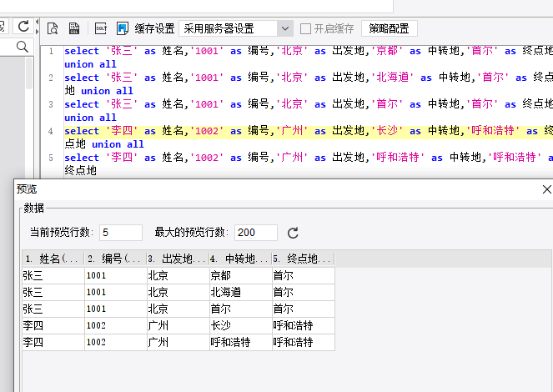The height and width of the screenshot is (392, 553).
Task: Click the 终点地 column header
Action: click(x=303, y=259)
